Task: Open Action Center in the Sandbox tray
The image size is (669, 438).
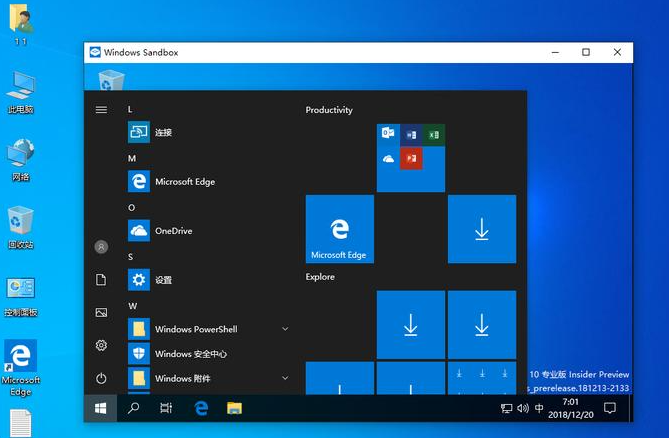Action: pyautogui.click(x=610, y=408)
